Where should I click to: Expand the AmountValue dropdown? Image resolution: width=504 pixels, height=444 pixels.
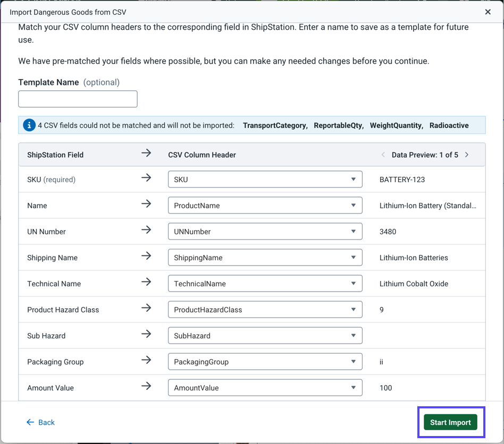click(x=265, y=388)
